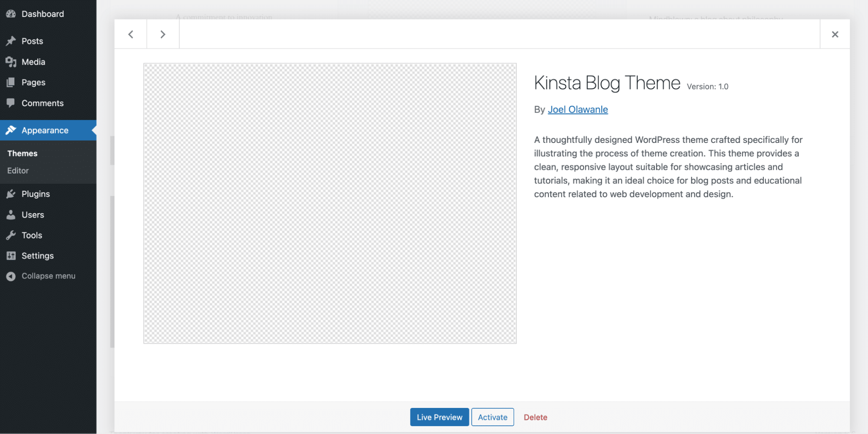Click the Users person icon
Screen dimensions: 868x434
click(x=11, y=215)
